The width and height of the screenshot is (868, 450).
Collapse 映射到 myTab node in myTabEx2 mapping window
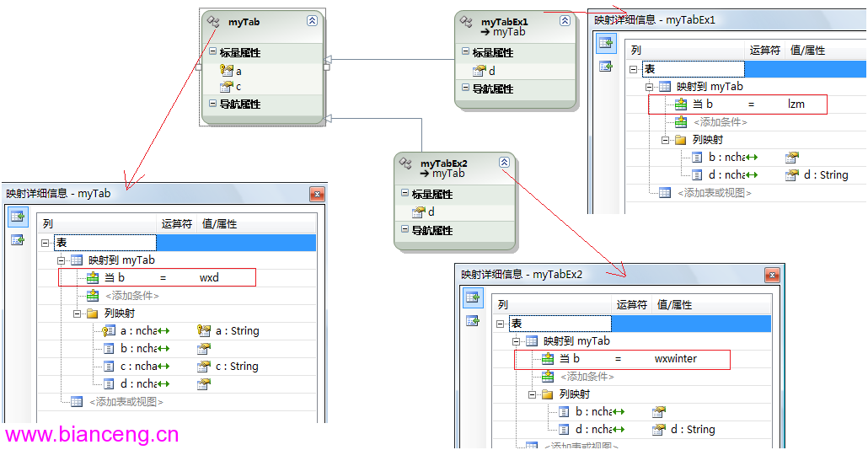pos(516,341)
